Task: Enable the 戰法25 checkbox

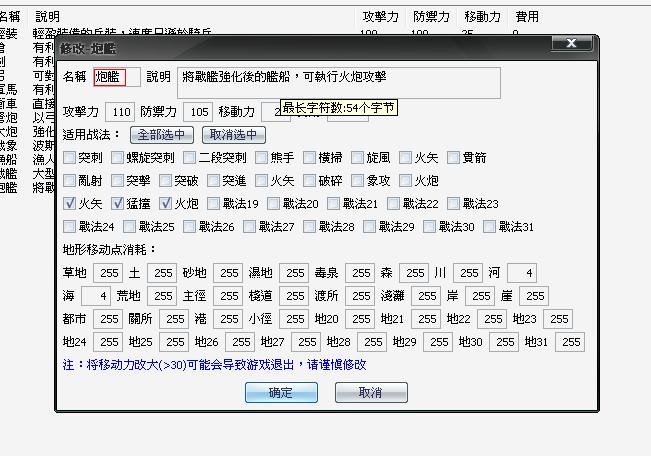Action: tap(130, 226)
